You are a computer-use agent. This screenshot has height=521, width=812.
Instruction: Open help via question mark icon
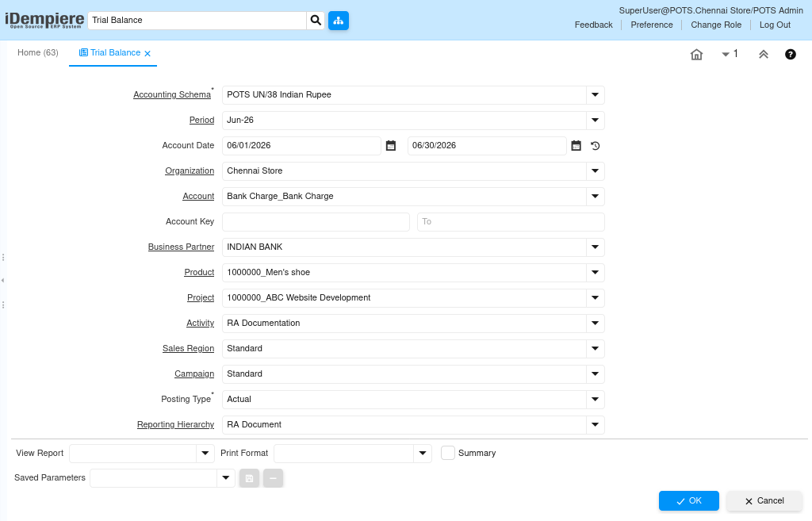point(791,54)
